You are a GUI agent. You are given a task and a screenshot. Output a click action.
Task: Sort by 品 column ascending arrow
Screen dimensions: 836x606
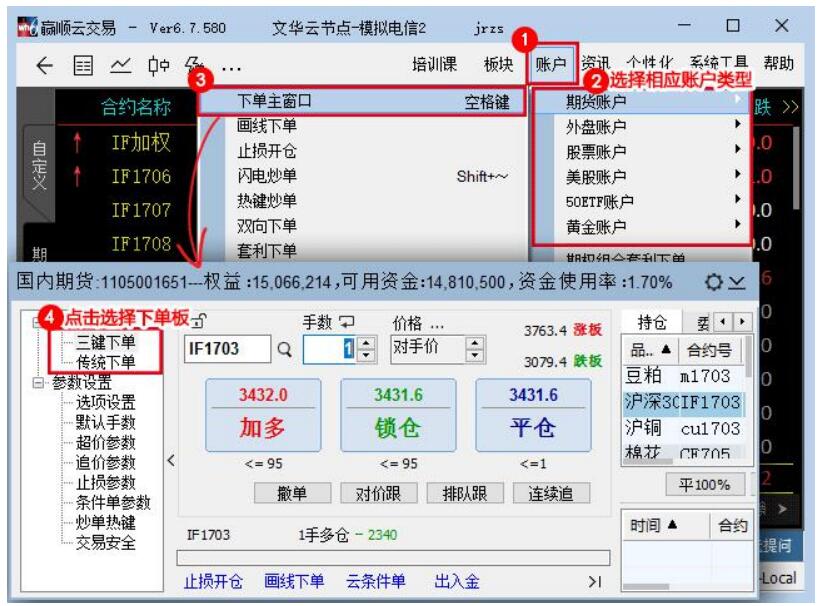[x=666, y=350]
